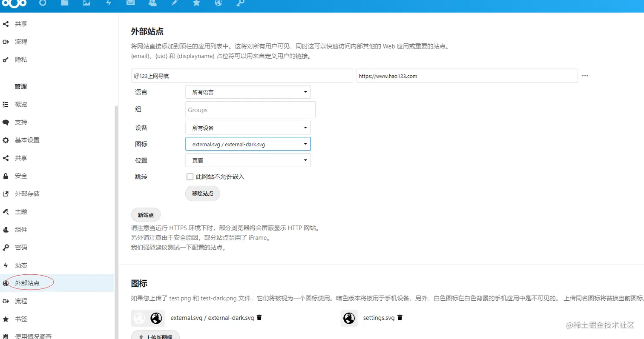Tick the 此网站不允许嵌入 checkbox
This screenshot has width=644, height=339.
tap(190, 177)
